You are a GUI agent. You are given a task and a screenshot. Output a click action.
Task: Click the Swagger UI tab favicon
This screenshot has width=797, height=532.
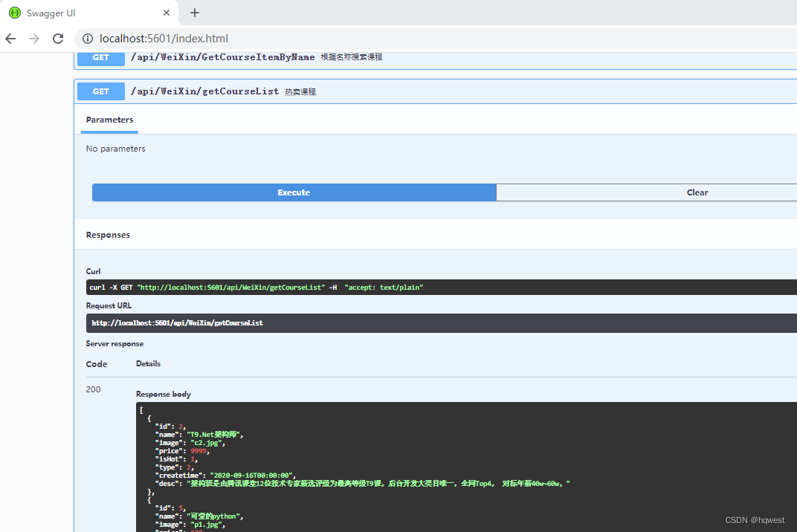(x=15, y=13)
